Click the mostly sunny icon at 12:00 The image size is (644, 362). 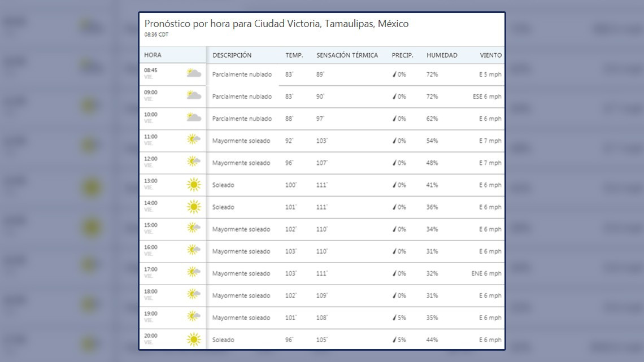click(192, 162)
